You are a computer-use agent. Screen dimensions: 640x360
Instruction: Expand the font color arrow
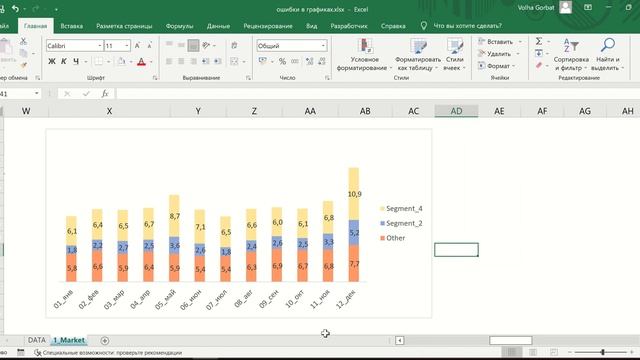(151, 62)
